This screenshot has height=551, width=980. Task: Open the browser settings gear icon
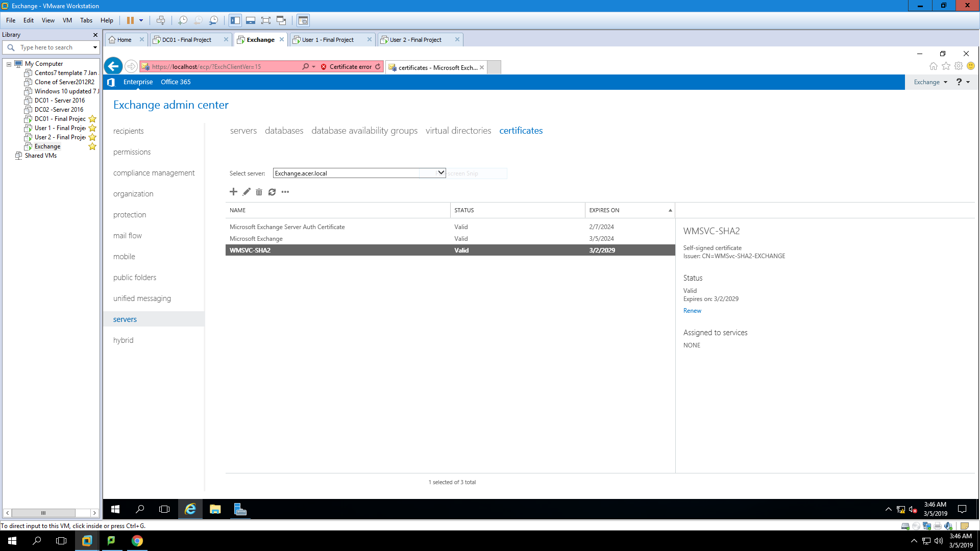[959, 66]
